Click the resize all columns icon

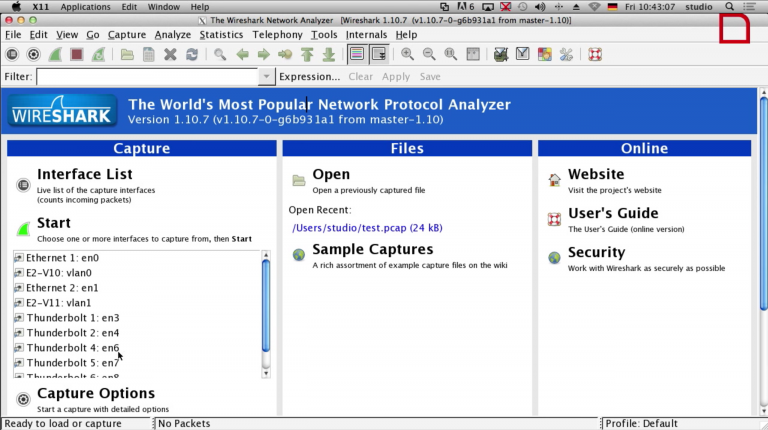click(473, 54)
